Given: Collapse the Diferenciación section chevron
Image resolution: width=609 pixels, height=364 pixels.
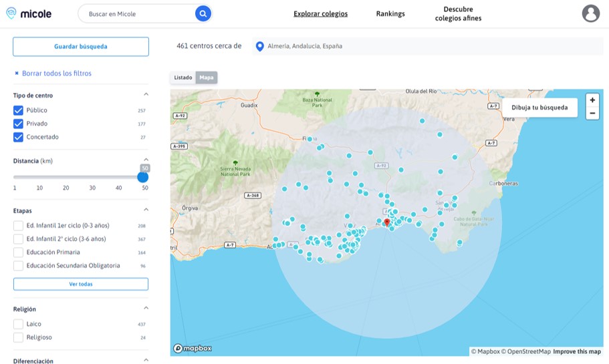Looking at the screenshot, I should pos(146,360).
